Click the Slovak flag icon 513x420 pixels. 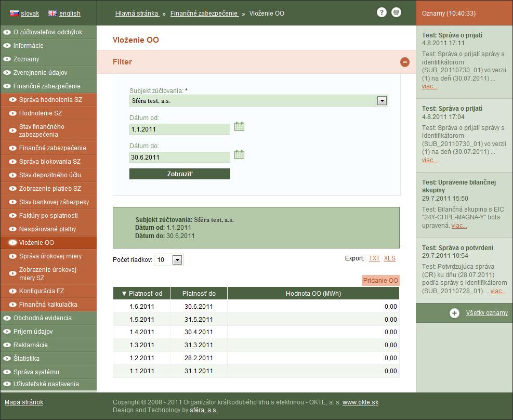coord(14,14)
